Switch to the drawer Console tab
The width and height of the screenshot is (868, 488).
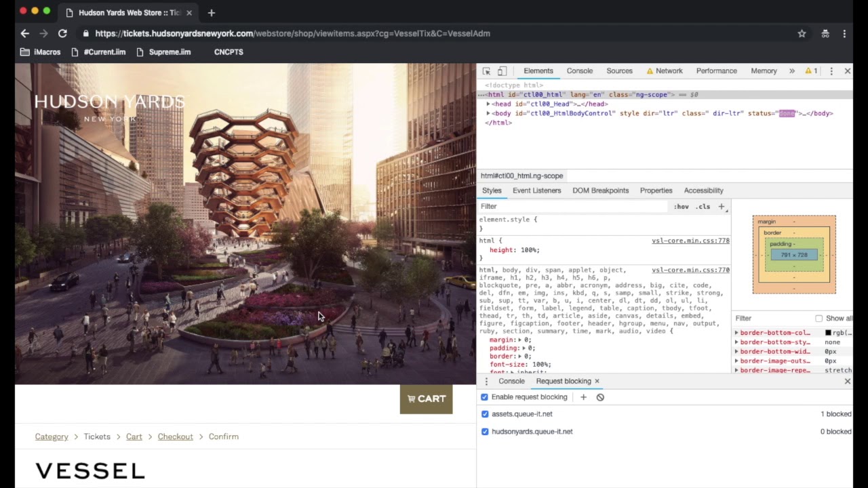pyautogui.click(x=511, y=382)
